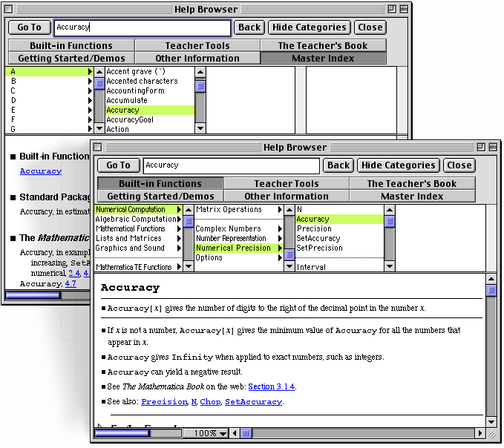Open Getting Started/Demos tab in back window
Screen dimensions: 504x448
[71, 58]
